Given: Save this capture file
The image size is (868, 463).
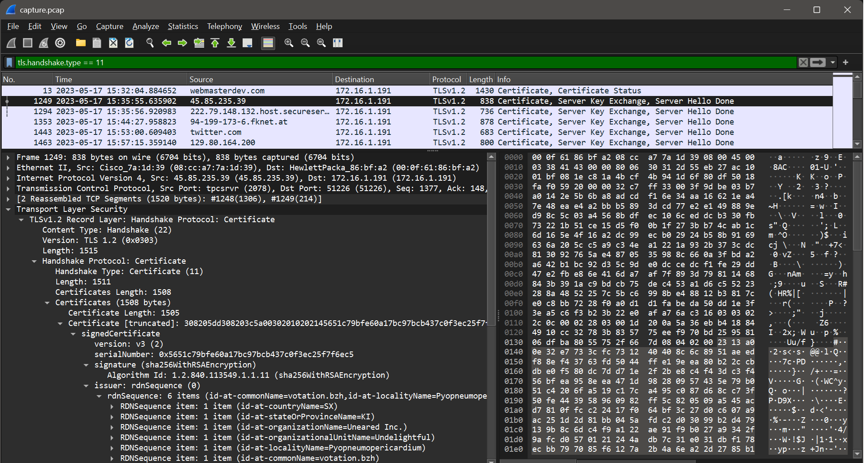Looking at the screenshot, I should [97, 43].
